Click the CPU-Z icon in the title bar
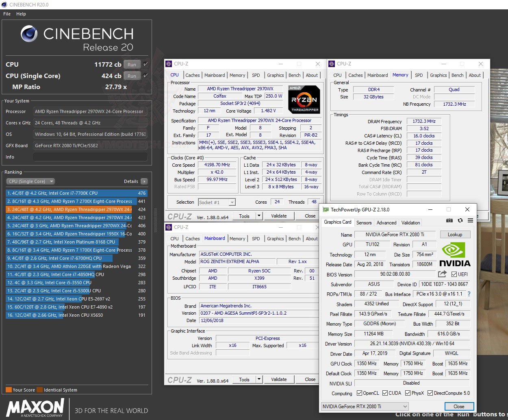508x420 pixels. 168,64
